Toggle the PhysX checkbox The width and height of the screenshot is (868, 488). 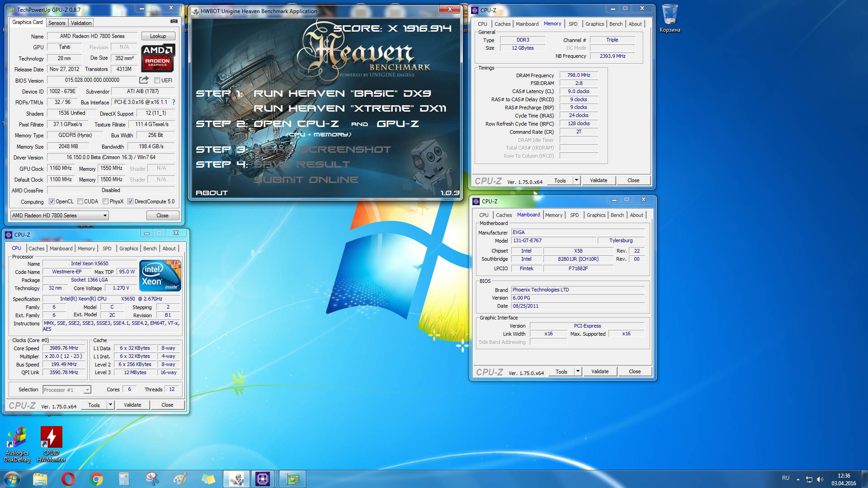pyautogui.click(x=105, y=202)
